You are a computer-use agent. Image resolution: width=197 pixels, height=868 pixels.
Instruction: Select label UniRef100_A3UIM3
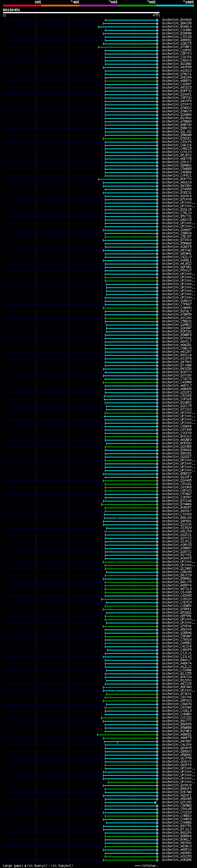(177, 856)
